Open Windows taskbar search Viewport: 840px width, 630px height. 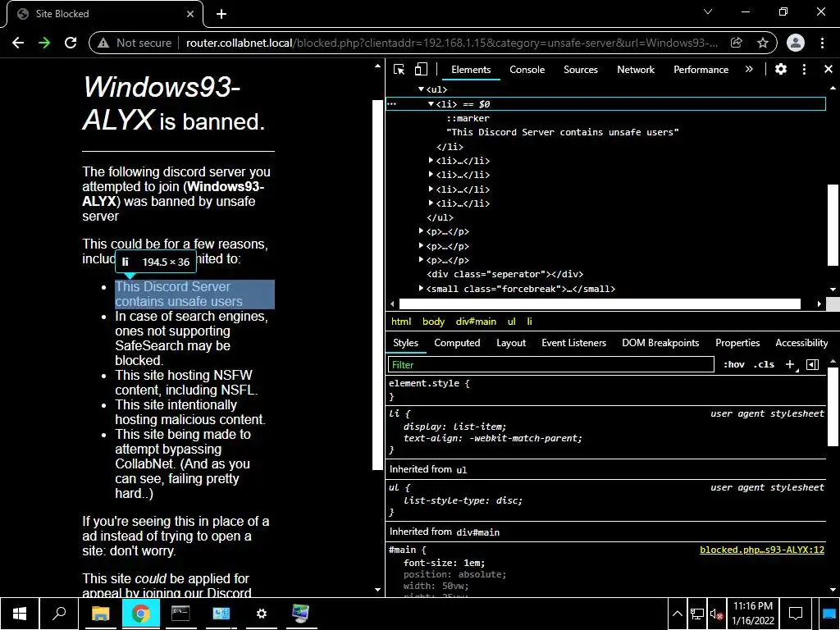pyautogui.click(x=59, y=614)
